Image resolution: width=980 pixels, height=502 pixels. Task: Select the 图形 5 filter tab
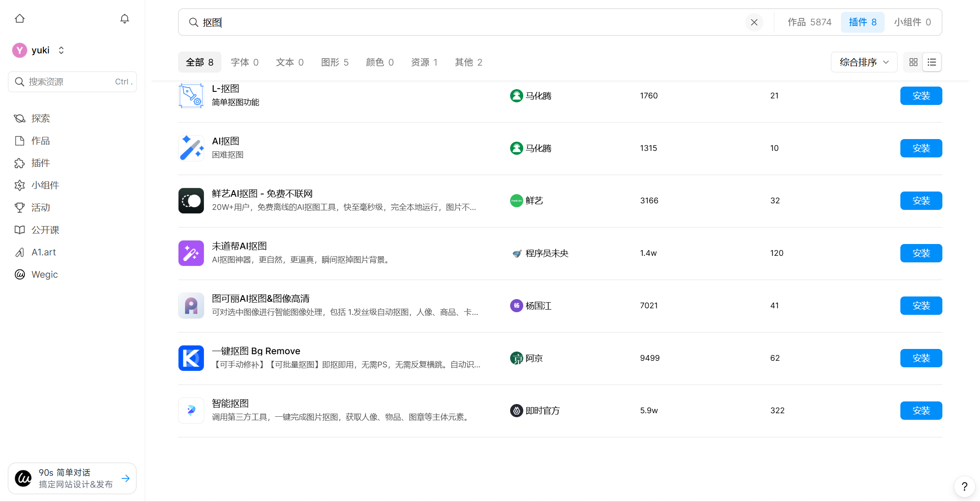pyautogui.click(x=335, y=62)
